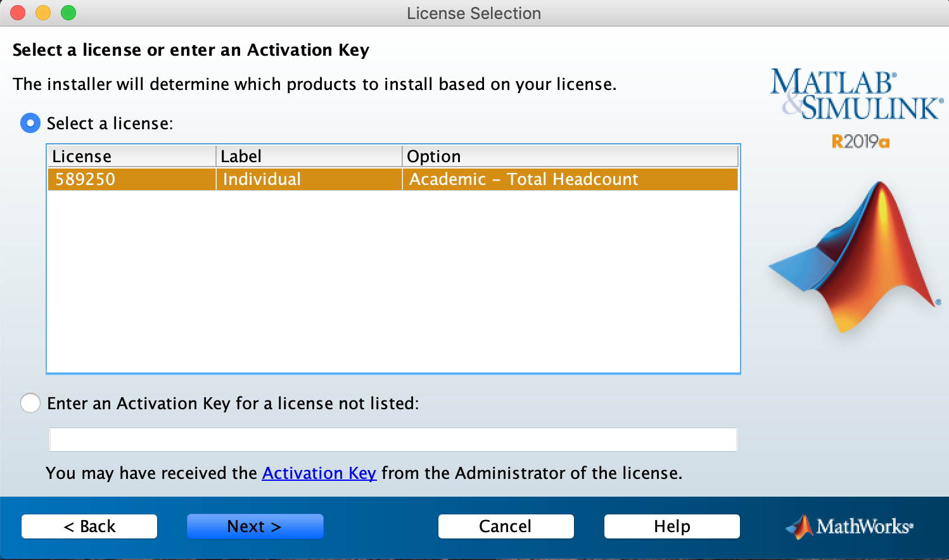The width and height of the screenshot is (949, 560).
Task: Enable the 'Select a license' radio button
Action: 30,123
